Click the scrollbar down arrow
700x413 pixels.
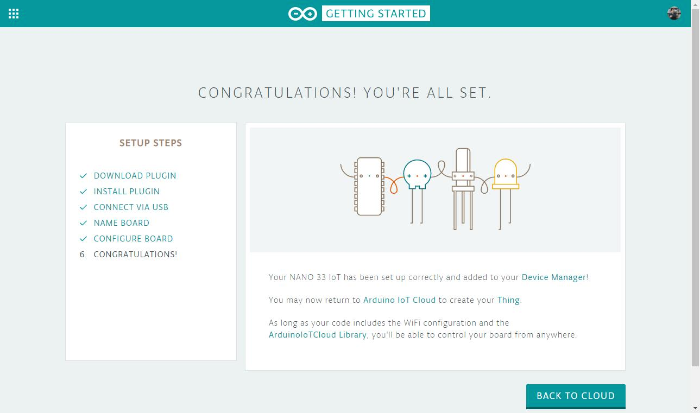(x=696, y=408)
